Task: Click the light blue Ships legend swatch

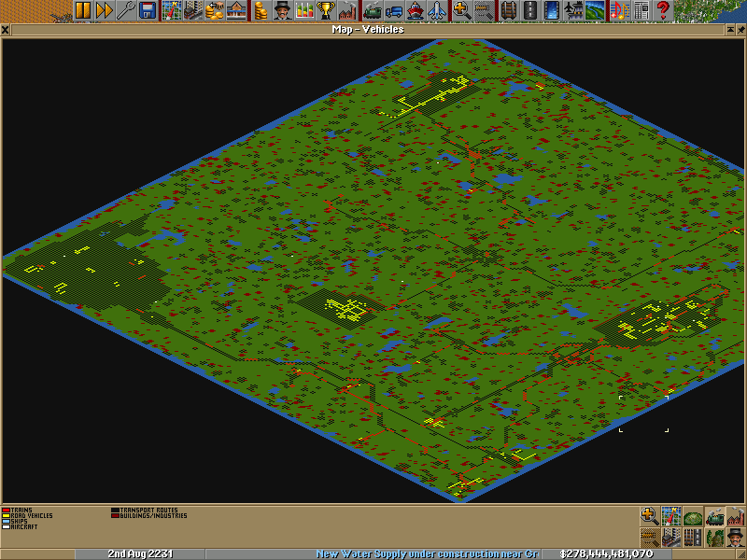Action: [7, 522]
